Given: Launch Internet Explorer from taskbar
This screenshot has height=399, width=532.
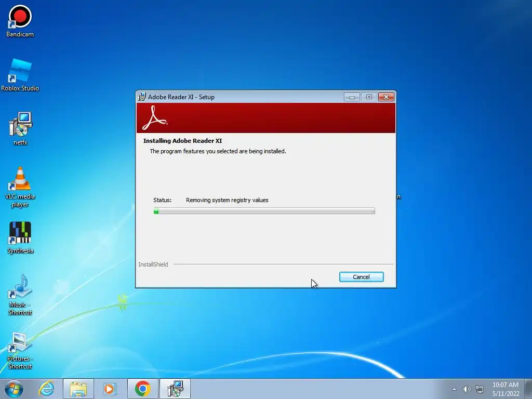Looking at the screenshot, I should coord(46,389).
